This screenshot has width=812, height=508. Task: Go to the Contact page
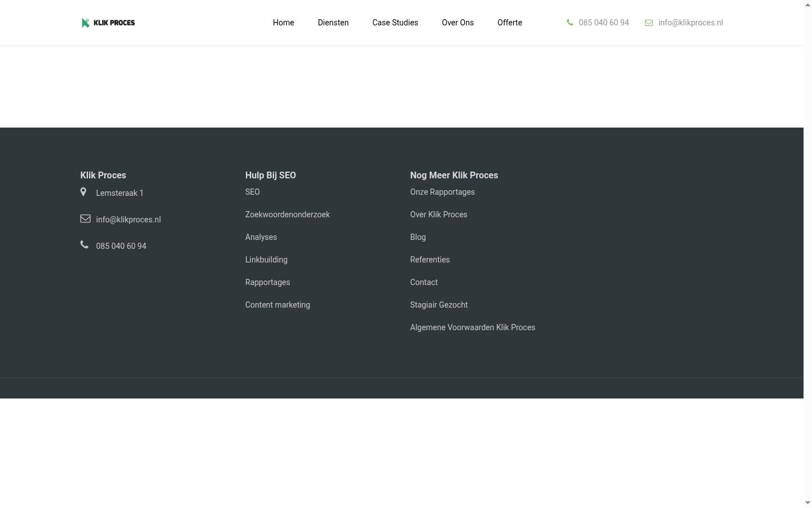[x=424, y=282]
